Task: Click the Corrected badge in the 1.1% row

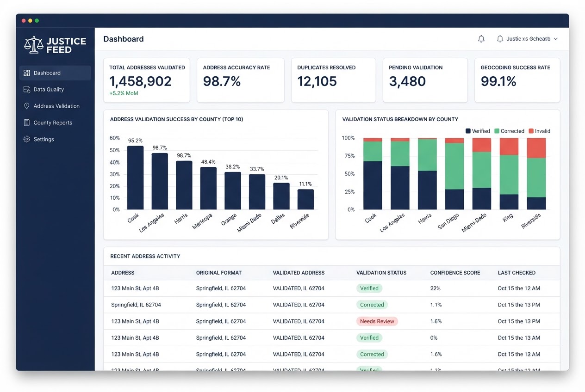Action: (x=372, y=305)
